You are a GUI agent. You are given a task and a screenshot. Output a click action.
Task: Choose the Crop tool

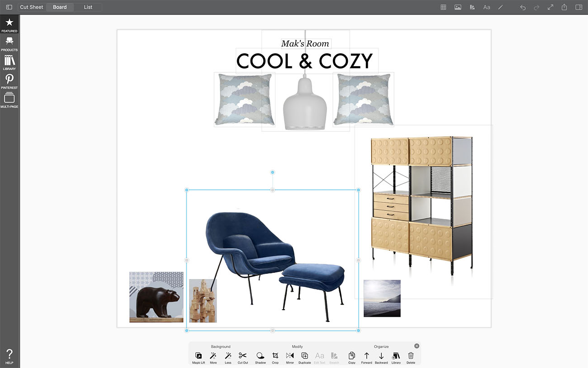click(275, 356)
